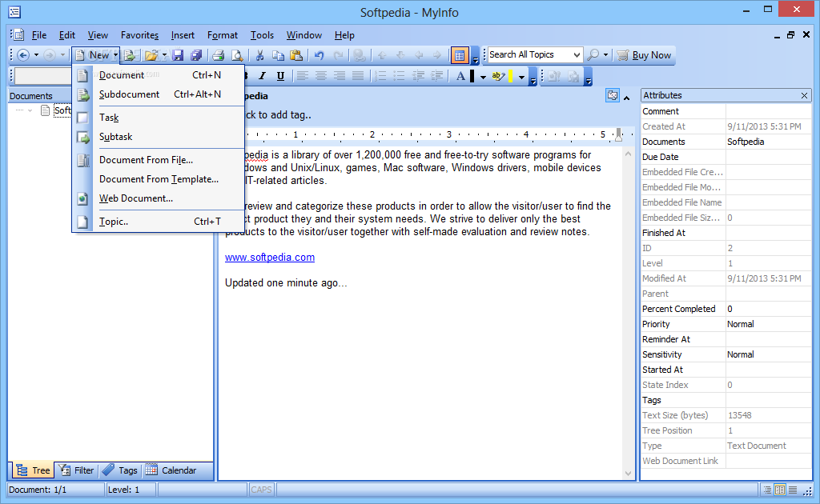The height and width of the screenshot is (504, 820).
Task: Click the text highlight marker icon
Action: click(x=498, y=76)
